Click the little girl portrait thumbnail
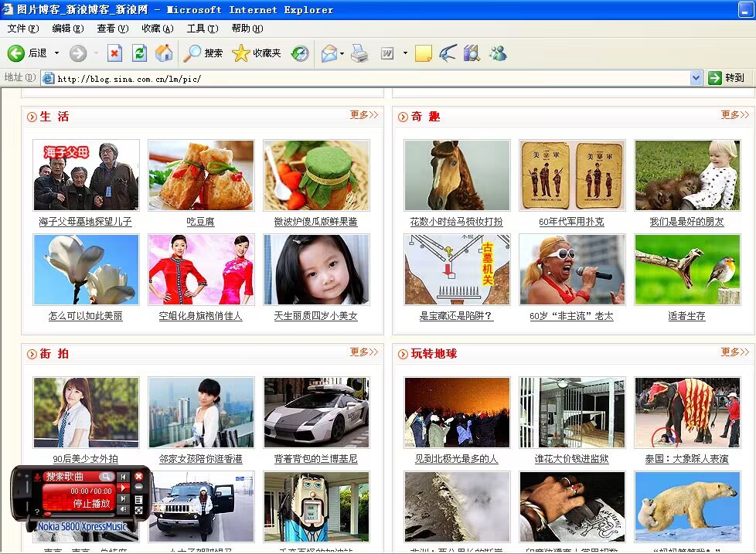The image size is (756, 554). 316,270
